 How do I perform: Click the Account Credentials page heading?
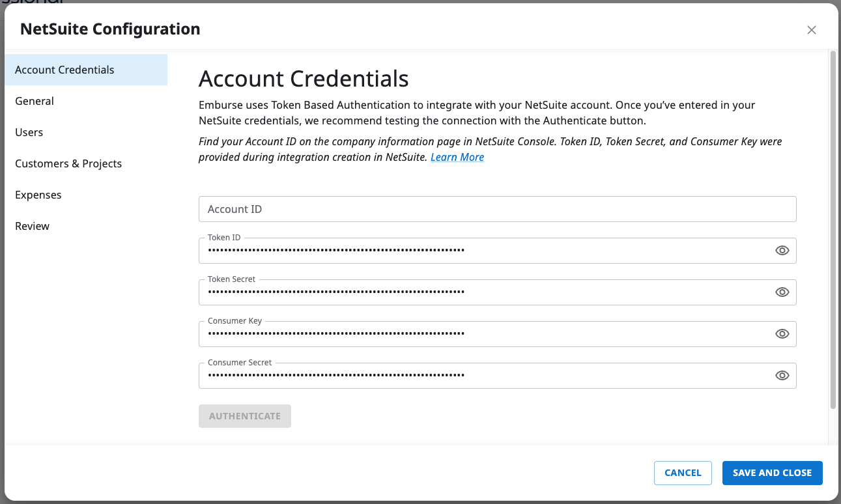[x=304, y=79]
